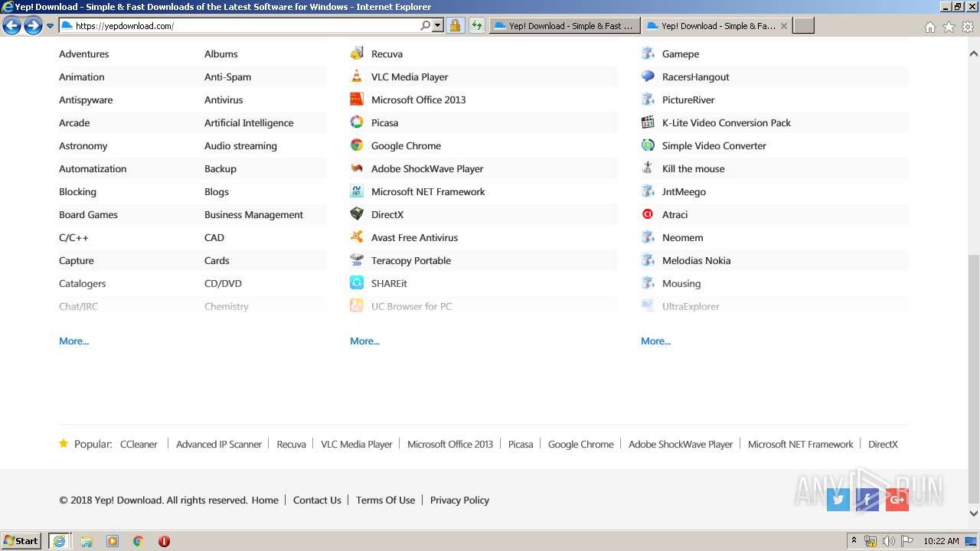This screenshot has width=980, height=551.
Task: Open the Business Management category
Action: (253, 214)
